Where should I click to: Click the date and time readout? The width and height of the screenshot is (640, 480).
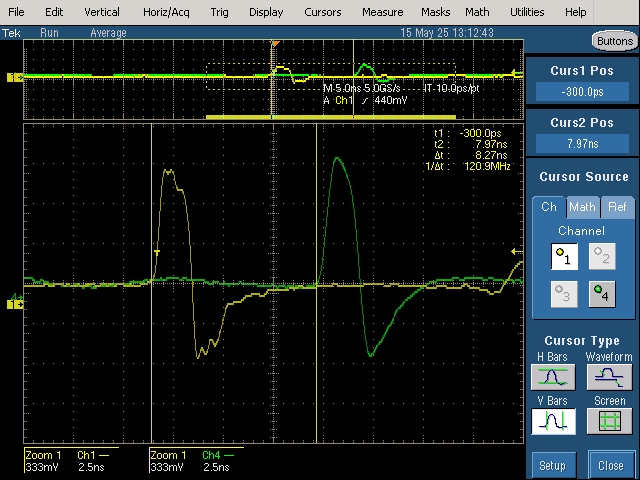coord(447,33)
